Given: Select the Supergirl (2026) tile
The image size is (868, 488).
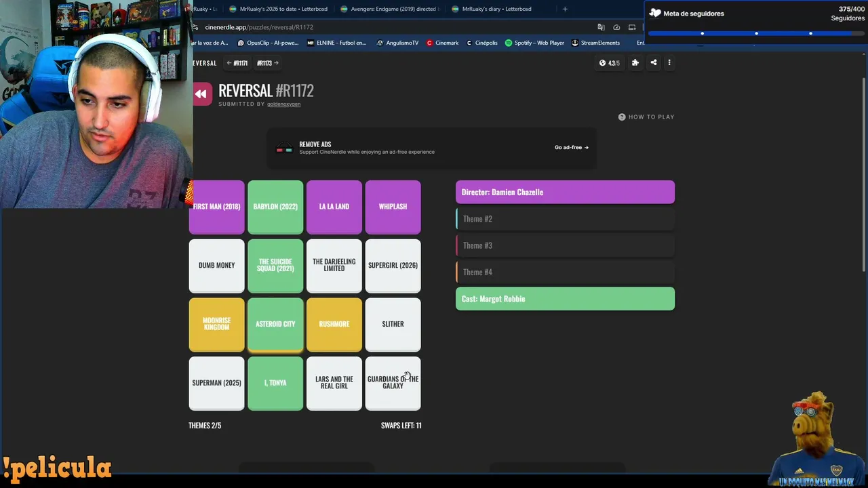Looking at the screenshot, I should (393, 266).
